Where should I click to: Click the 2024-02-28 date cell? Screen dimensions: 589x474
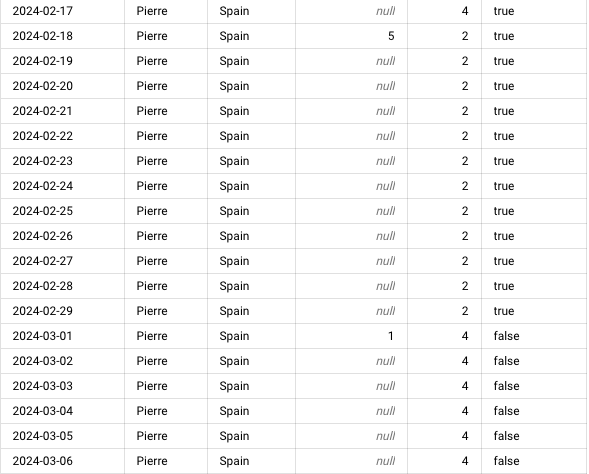click(x=63, y=286)
